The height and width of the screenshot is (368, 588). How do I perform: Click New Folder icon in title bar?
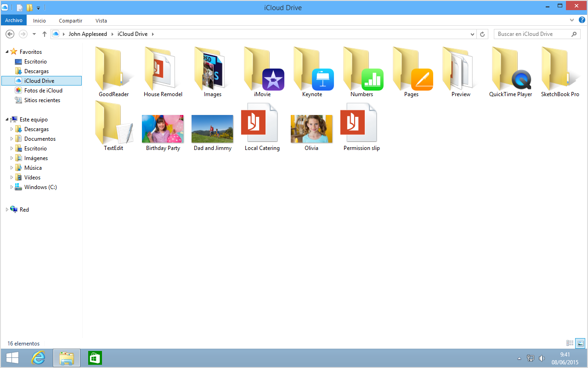click(x=29, y=8)
